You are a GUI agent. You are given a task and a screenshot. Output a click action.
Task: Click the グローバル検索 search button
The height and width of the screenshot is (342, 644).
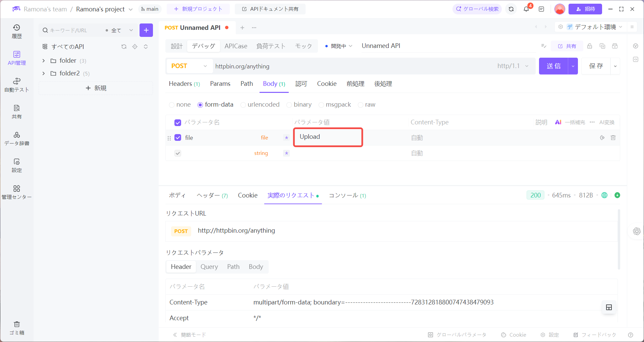pos(477,9)
